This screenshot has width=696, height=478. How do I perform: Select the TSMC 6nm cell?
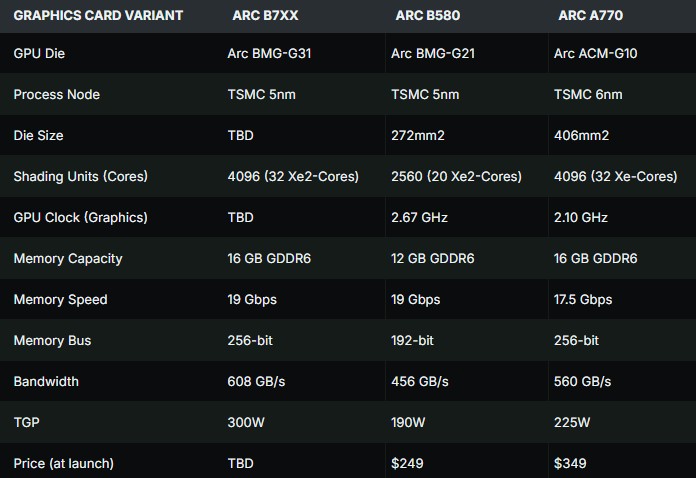(588, 94)
